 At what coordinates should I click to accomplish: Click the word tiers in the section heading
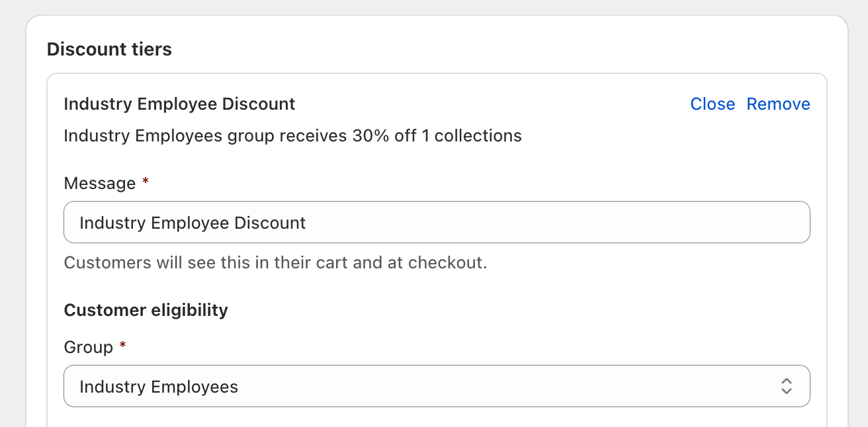tap(151, 50)
